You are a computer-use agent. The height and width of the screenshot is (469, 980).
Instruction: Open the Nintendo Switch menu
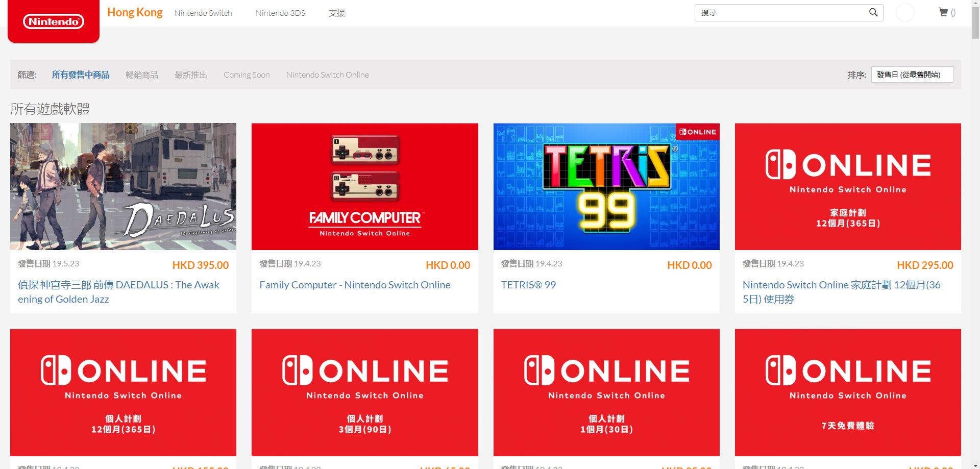click(x=203, y=13)
